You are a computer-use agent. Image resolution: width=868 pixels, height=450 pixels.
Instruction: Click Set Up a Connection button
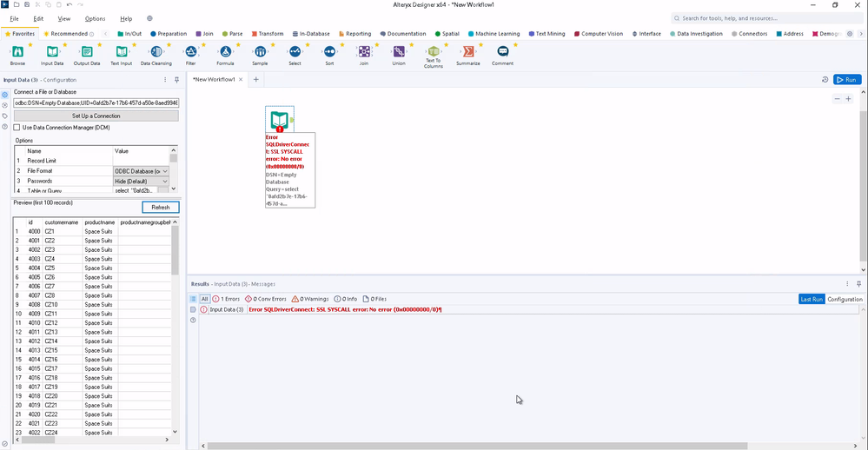coord(96,116)
